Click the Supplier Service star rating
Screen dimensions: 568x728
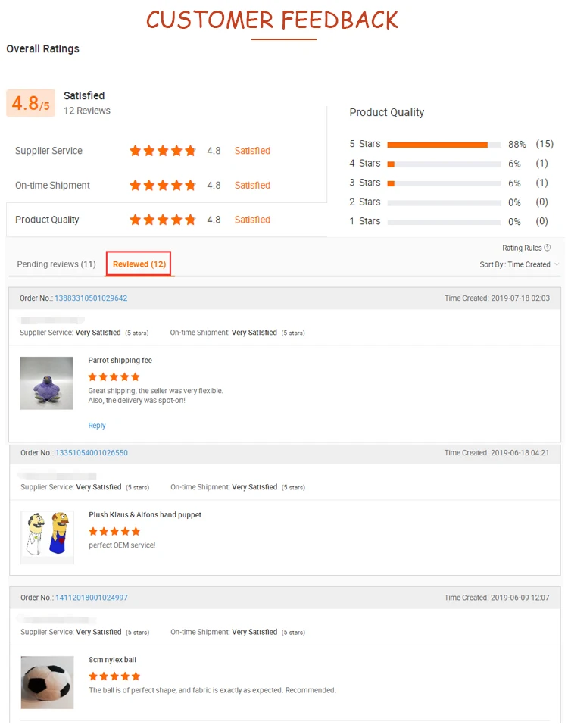pos(162,151)
